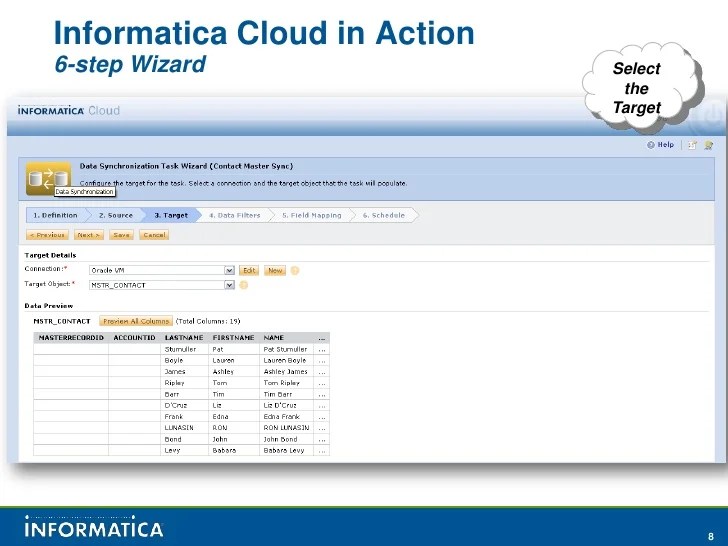Click the ellipsis in Babara Levy row

[x=322, y=450]
